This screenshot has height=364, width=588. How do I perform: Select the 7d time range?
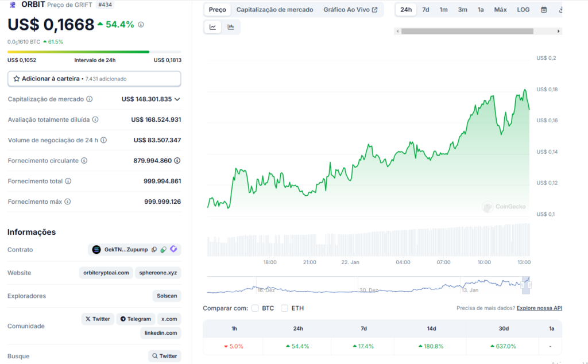tap(425, 10)
